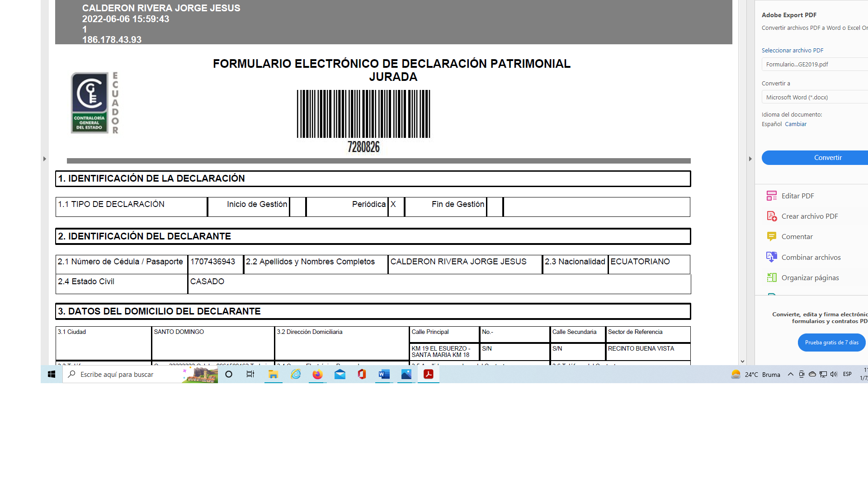Expand the left navigation pane arrow
The height and width of the screenshot is (488, 868).
(44, 159)
